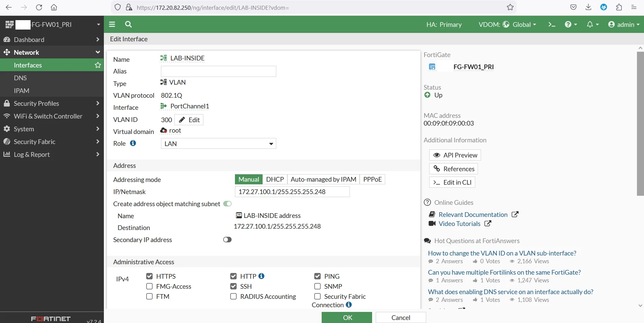Click the VLAN ID Edit button
The image size is (644, 323).
click(189, 120)
